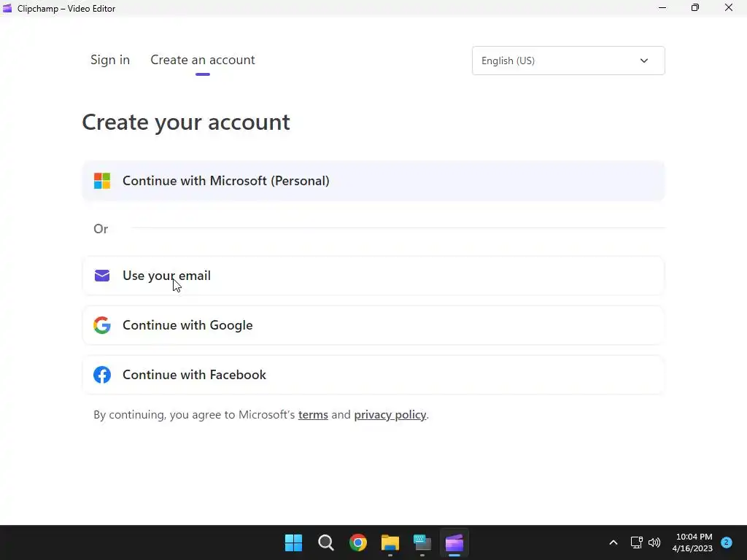Image resolution: width=747 pixels, height=560 pixels.
Task: Restore down the Clipchamp window
Action: (695, 7)
